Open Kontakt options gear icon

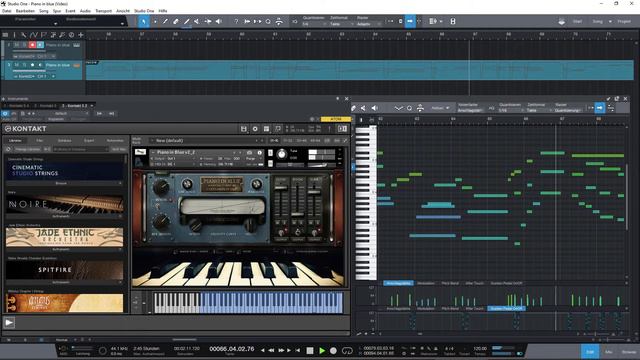pyautogui.click(x=255, y=129)
